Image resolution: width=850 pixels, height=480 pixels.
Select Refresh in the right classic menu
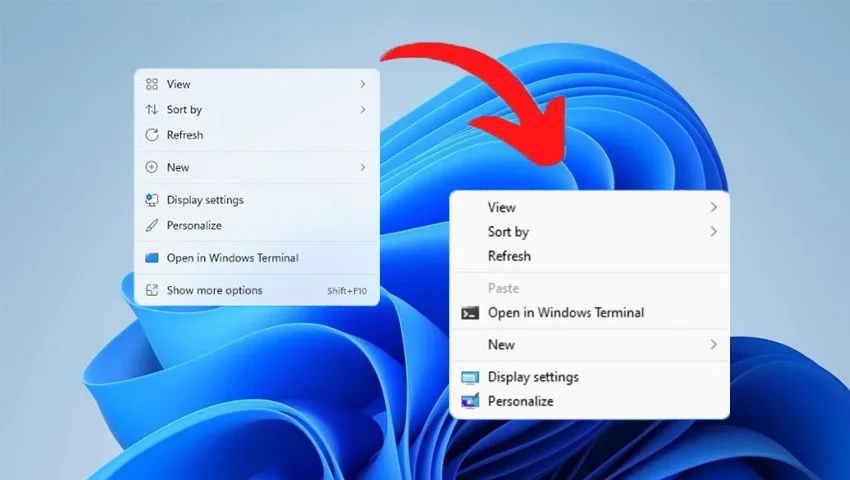tap(590, 256)
